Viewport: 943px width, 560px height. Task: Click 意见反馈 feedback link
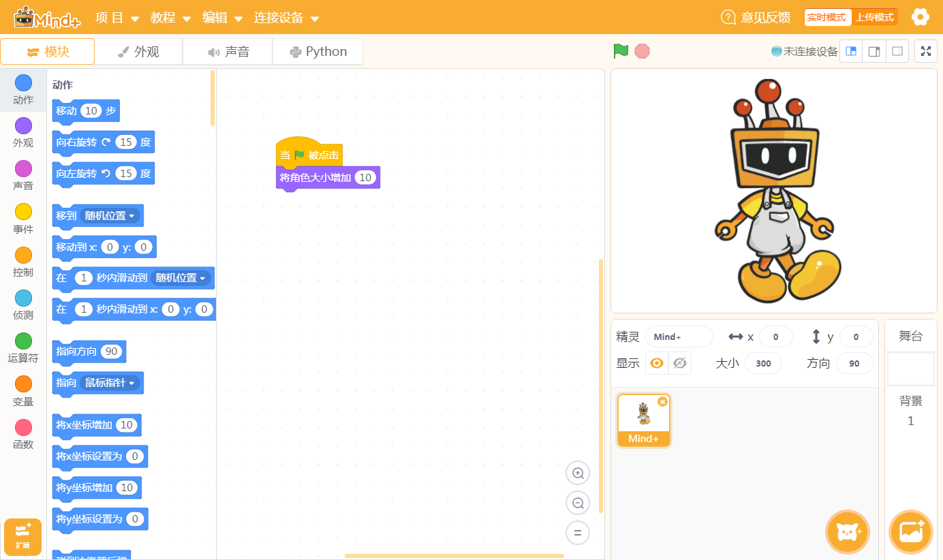(x=765, y=18)
